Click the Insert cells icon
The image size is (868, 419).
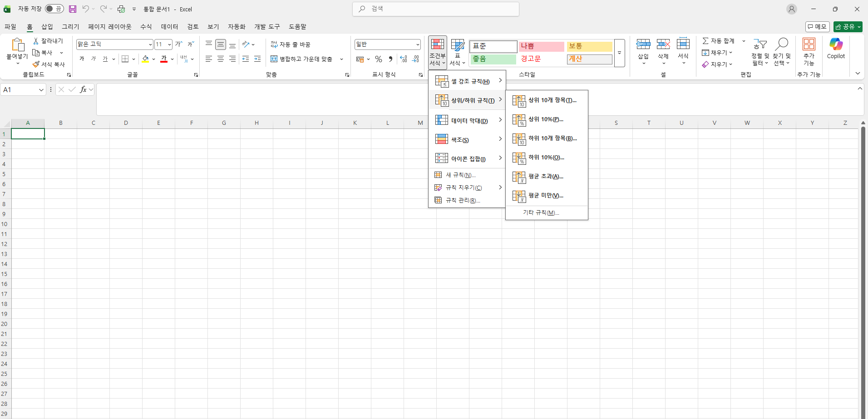click(x=643, y=44)
